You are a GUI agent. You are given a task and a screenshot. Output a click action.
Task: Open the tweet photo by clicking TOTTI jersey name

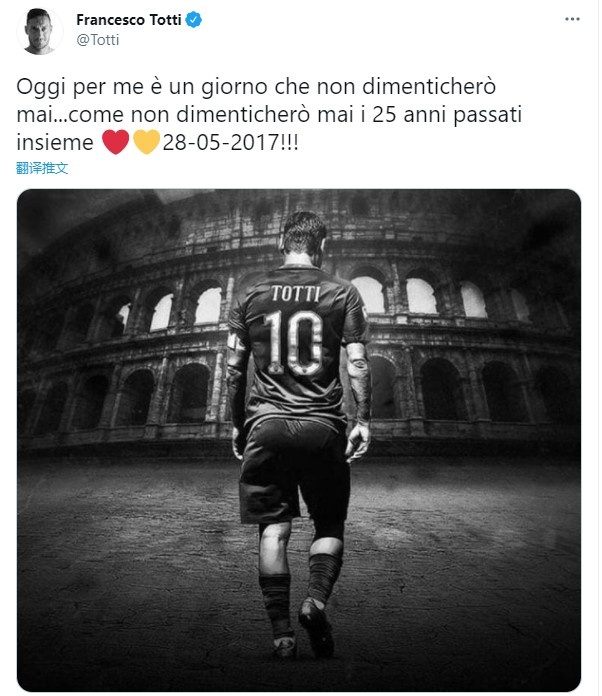296,293
